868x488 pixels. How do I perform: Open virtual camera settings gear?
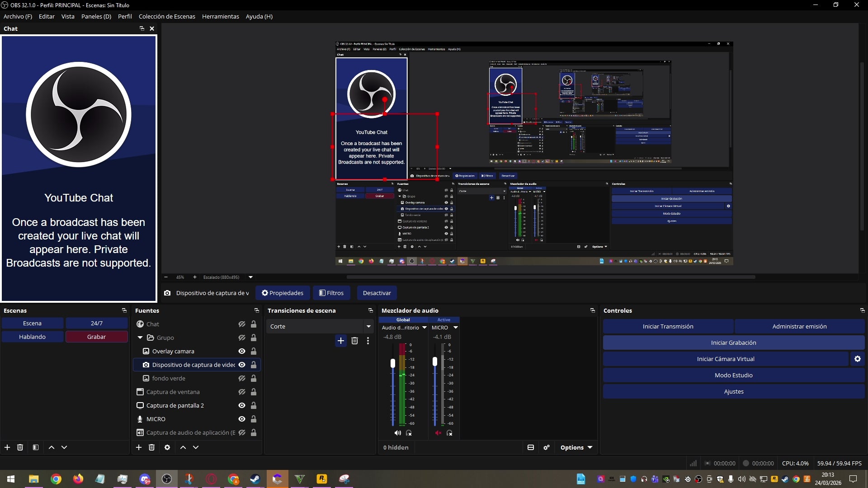coord(858,359)
